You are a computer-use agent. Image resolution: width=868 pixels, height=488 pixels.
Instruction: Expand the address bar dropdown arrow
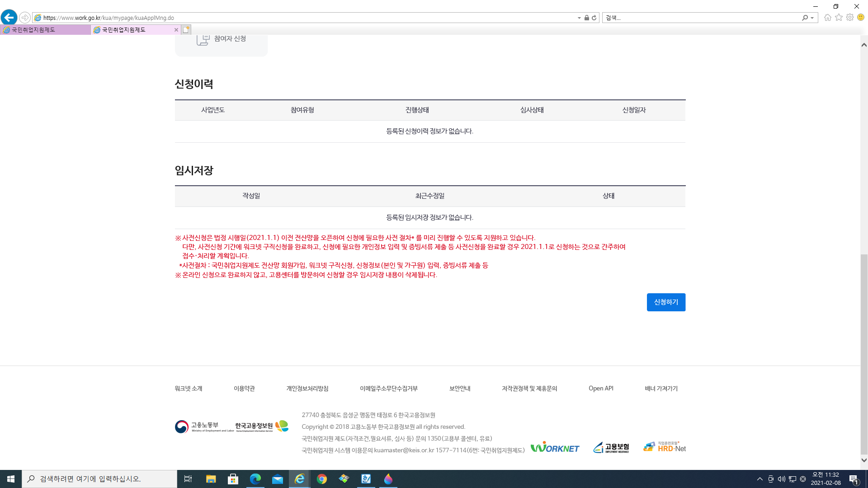click(x=579, y=18)
